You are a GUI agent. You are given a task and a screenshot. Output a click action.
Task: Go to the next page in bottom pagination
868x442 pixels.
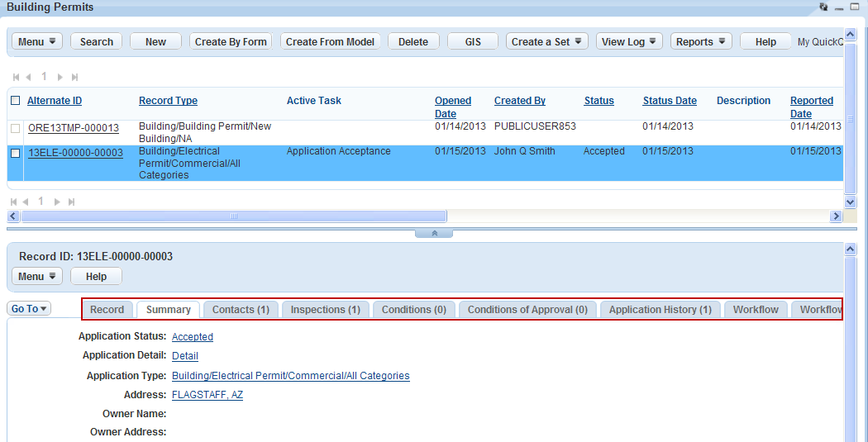[x=59, y=202]
